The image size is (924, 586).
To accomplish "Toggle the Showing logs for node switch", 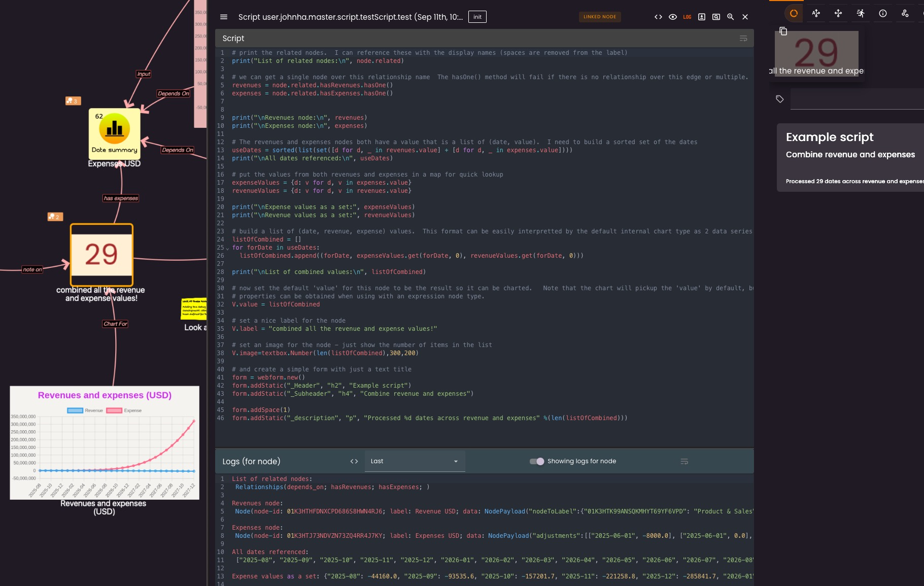I will (x=537, y=461).
